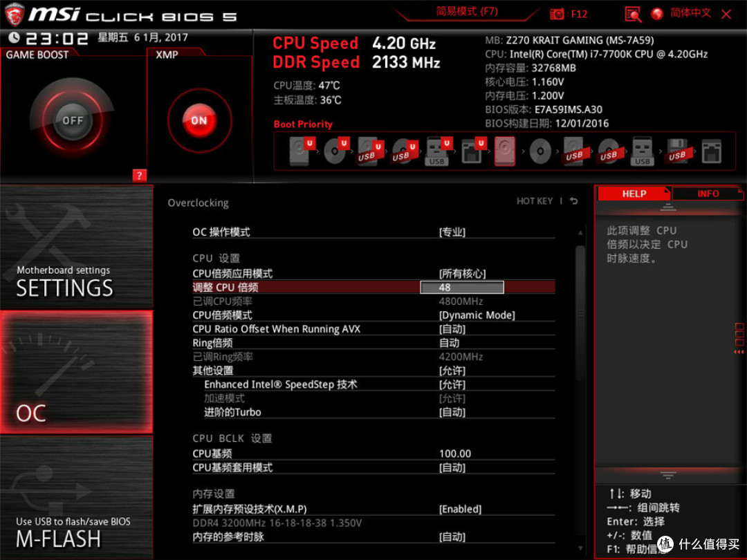Click the 调整 CPU 倍频 input field showing 48

tap(461, 287)
